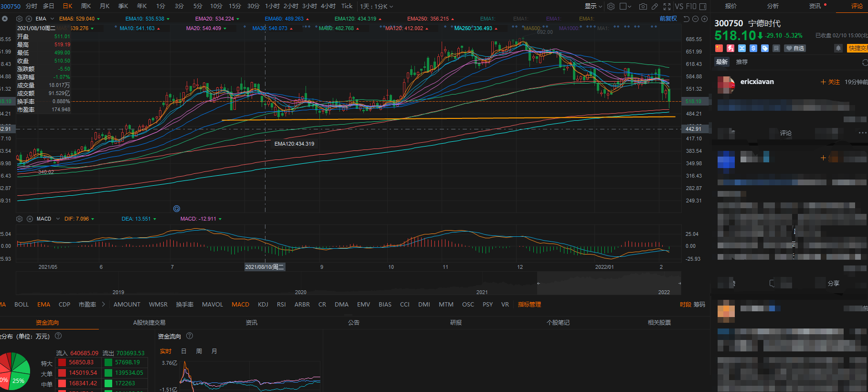Toggle the MACD histogram visibility
Screen dimensions: 868x392
coord(201,219)
